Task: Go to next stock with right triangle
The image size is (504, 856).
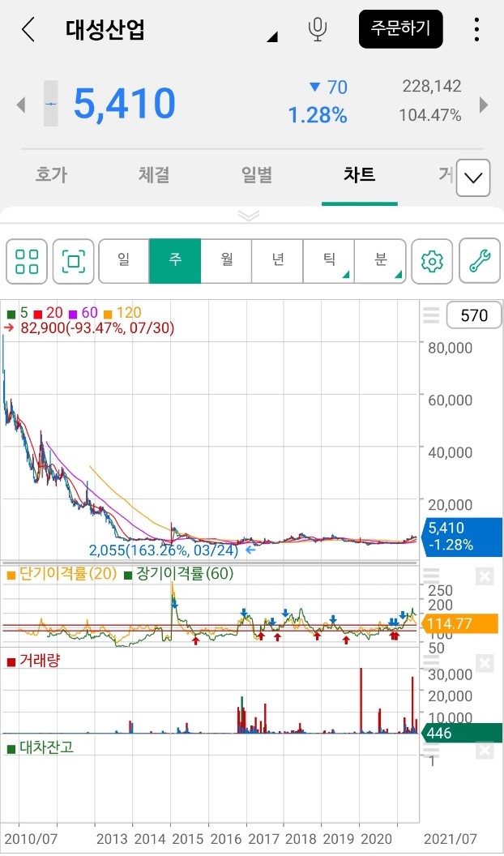Action: (483, 105)
